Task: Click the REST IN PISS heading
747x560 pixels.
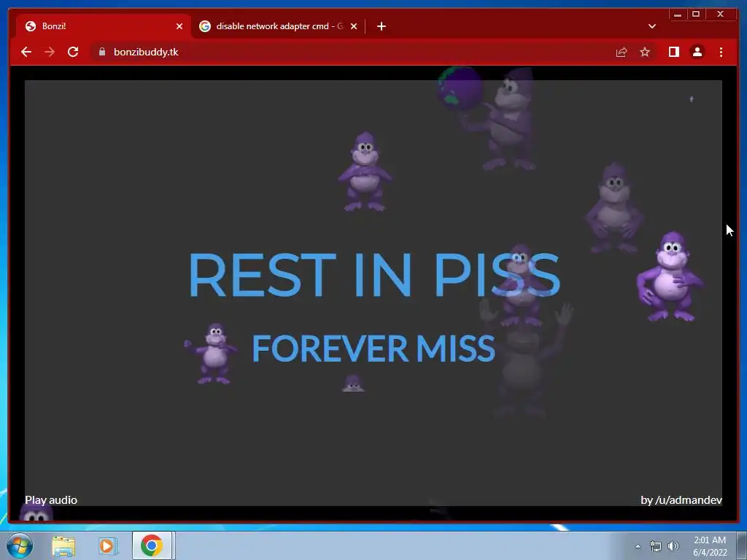Action: coord(374,275)
